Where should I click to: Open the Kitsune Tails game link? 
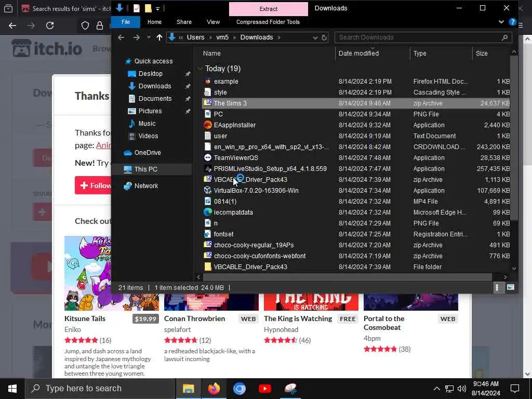point(85,318)
